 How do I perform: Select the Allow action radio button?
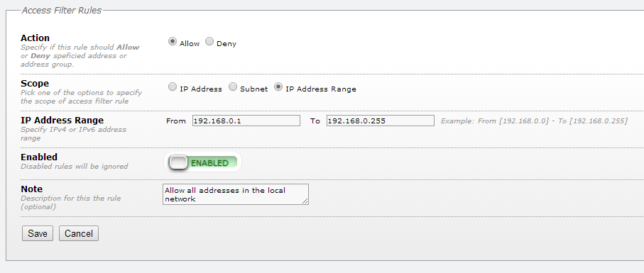click(x=173, y=42)
